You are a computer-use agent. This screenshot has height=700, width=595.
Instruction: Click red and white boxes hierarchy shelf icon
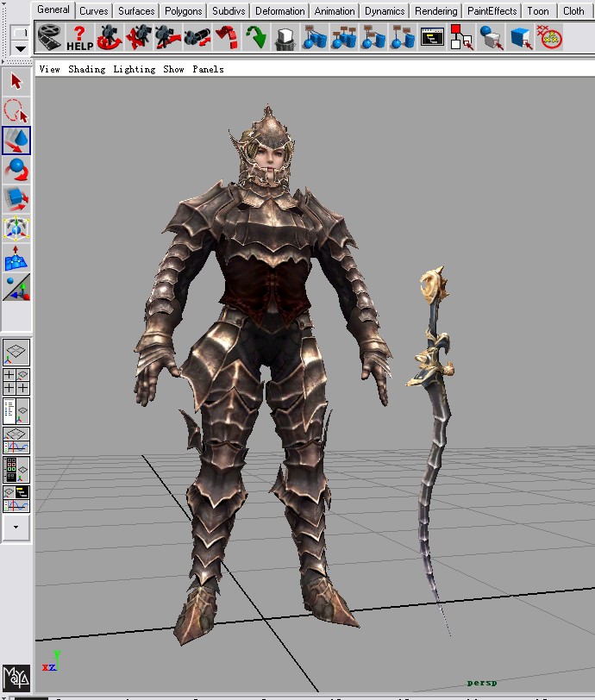(462, 38)
